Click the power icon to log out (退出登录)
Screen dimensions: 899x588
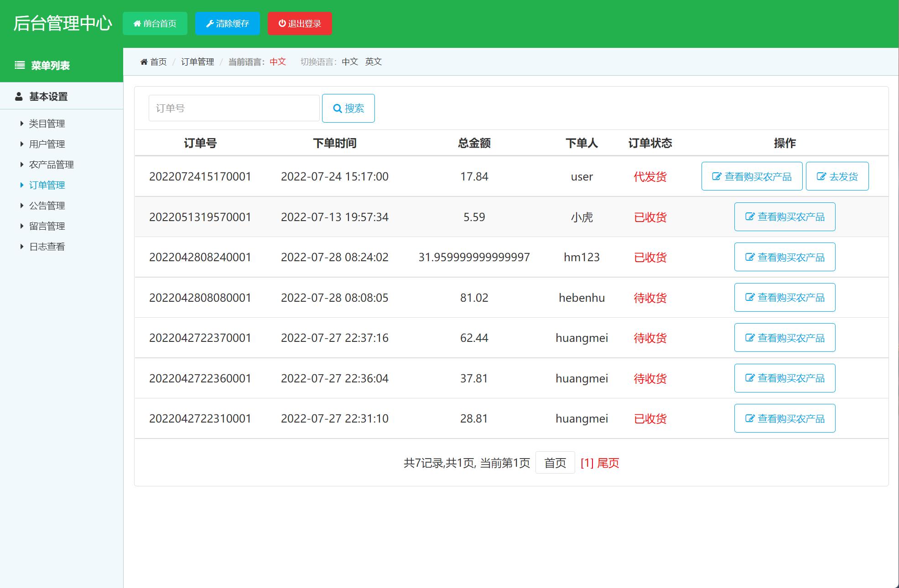click(x=281, y=23)
